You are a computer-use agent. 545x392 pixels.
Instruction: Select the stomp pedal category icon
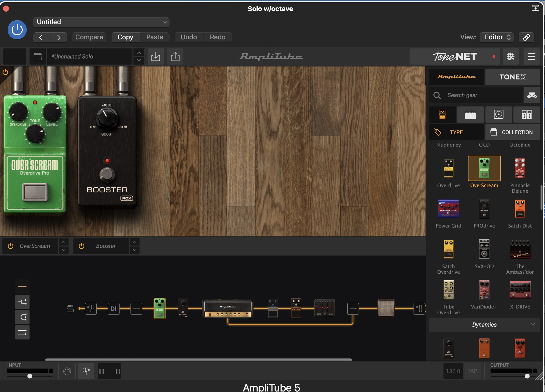[x=442, y=115]
